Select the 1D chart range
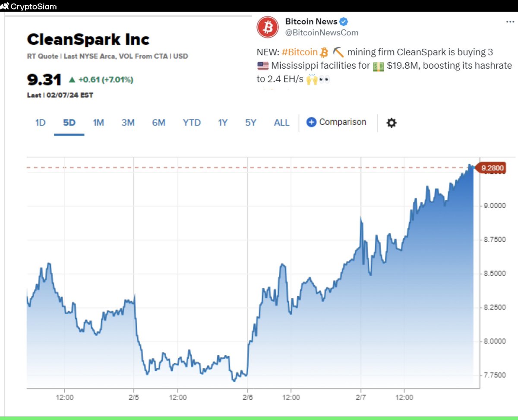Viewport: 518px width, 420px height. pos(40,123)
